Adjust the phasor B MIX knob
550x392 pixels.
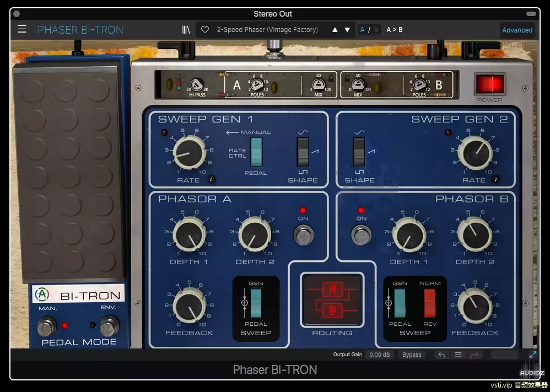tap(358, 84)
